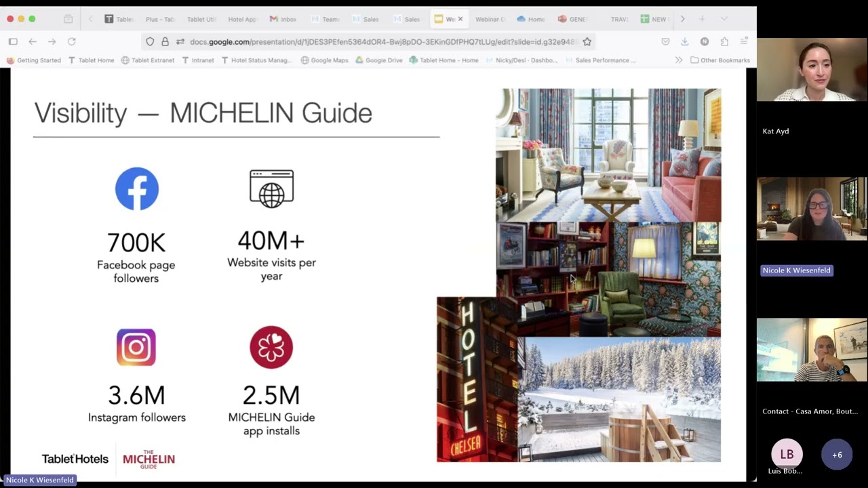
Task: Open the downloads arrow icon
Action: tap(685, 41)
